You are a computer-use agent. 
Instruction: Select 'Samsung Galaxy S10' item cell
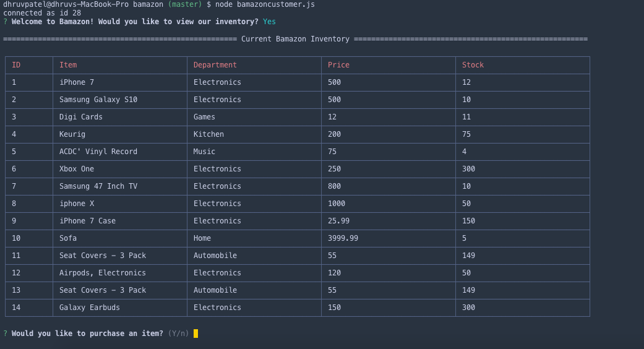pos(98,100)
